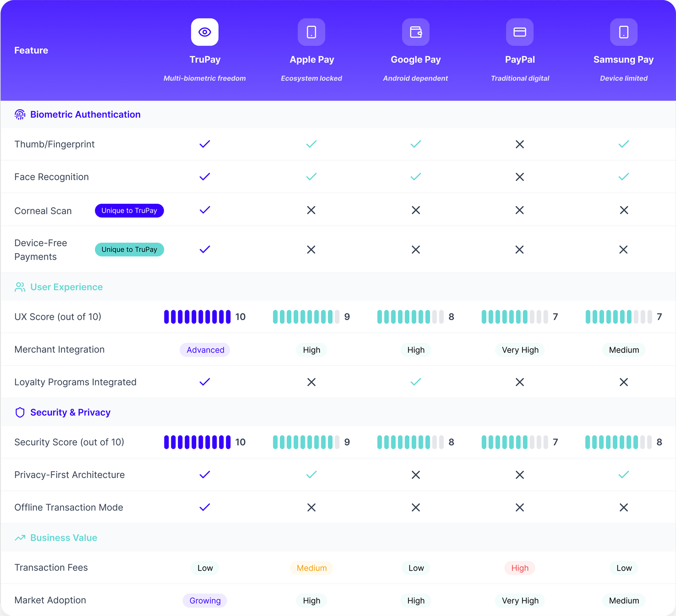Click PayPal's High Transaction Fees label
Viewport: 676px width, 616px height.
(520, 568)
